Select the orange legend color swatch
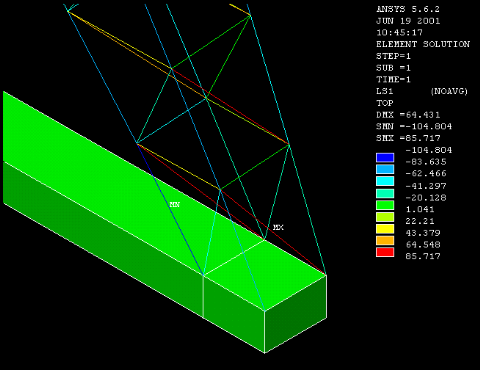 click(x=385, y=241)
